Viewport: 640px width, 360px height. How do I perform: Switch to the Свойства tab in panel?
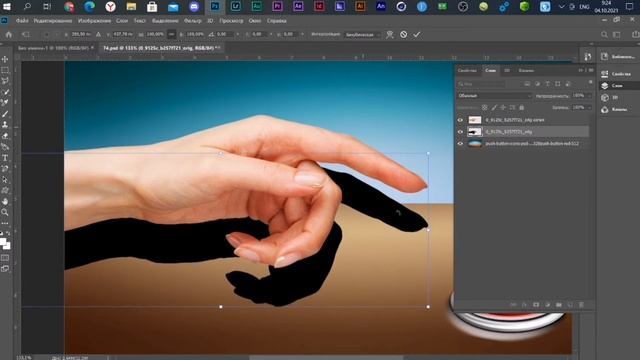pyautogui.click(x=467, y=71)
